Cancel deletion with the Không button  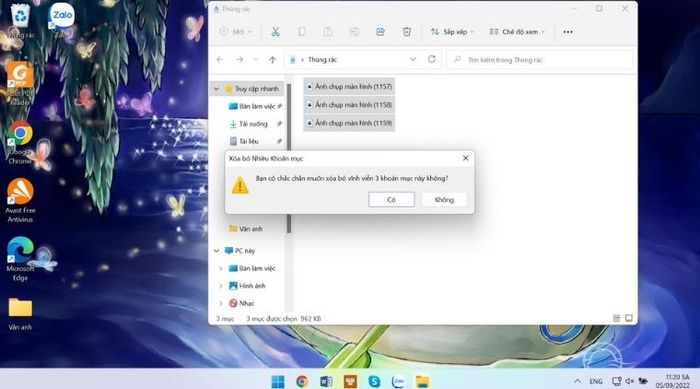444,200
